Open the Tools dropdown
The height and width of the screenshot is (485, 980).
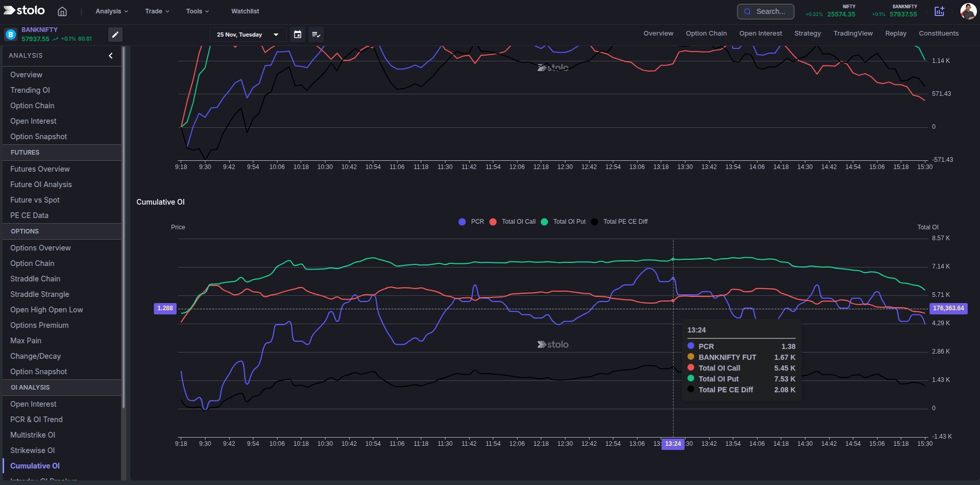coord(197,11)
